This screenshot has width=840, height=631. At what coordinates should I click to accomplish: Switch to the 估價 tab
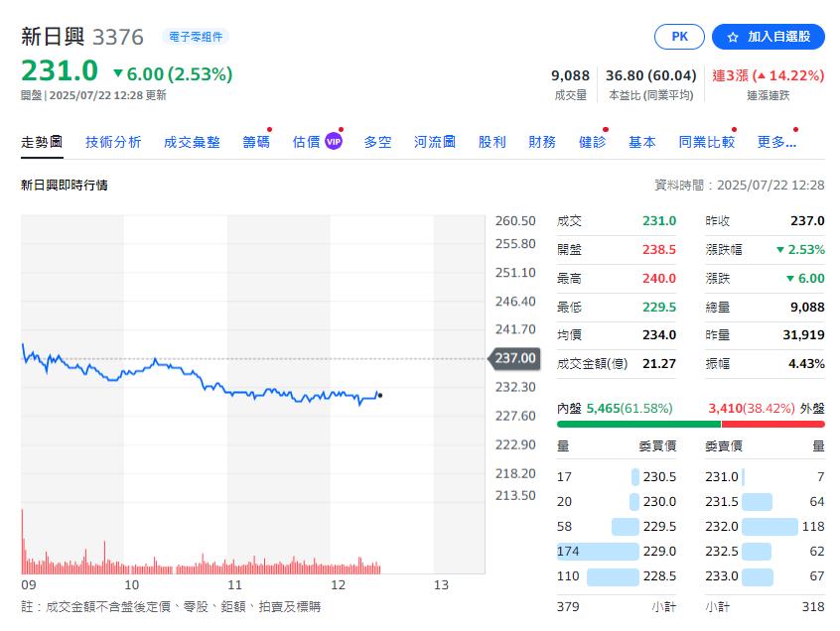coord(306,142)
